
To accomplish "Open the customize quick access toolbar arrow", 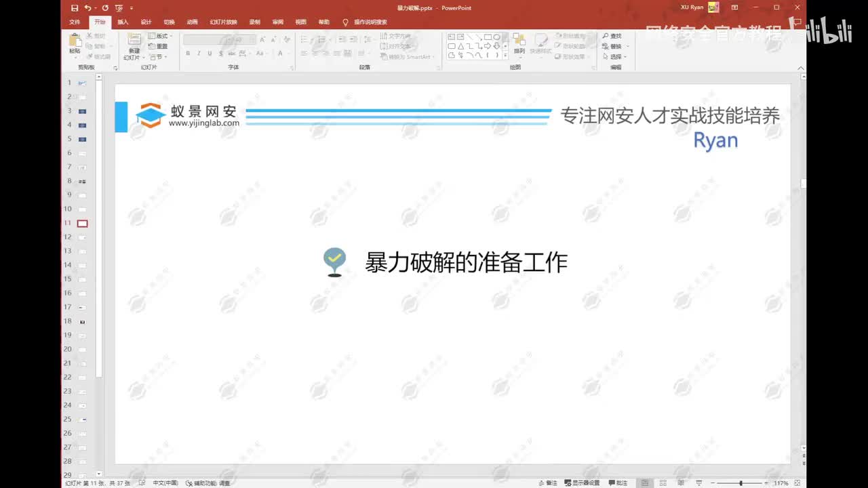I will click(132, 8).
